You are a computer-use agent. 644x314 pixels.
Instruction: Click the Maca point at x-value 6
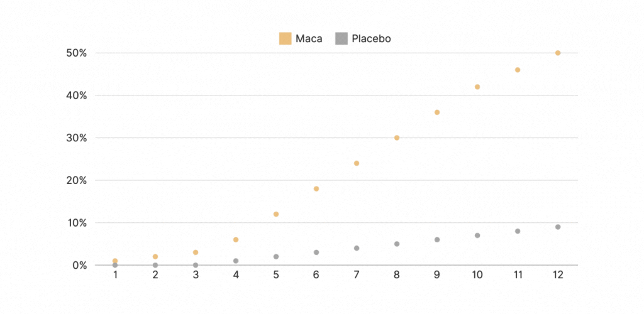316,188
